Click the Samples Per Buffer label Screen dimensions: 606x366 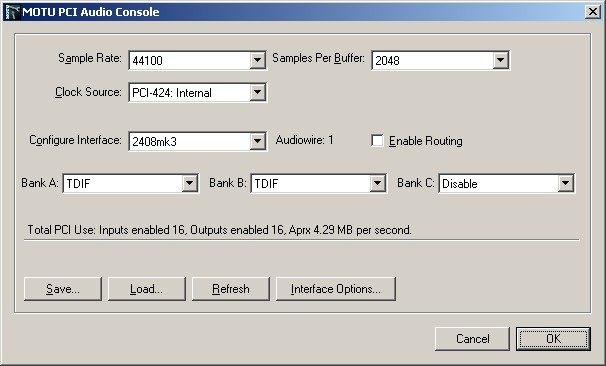318,58
